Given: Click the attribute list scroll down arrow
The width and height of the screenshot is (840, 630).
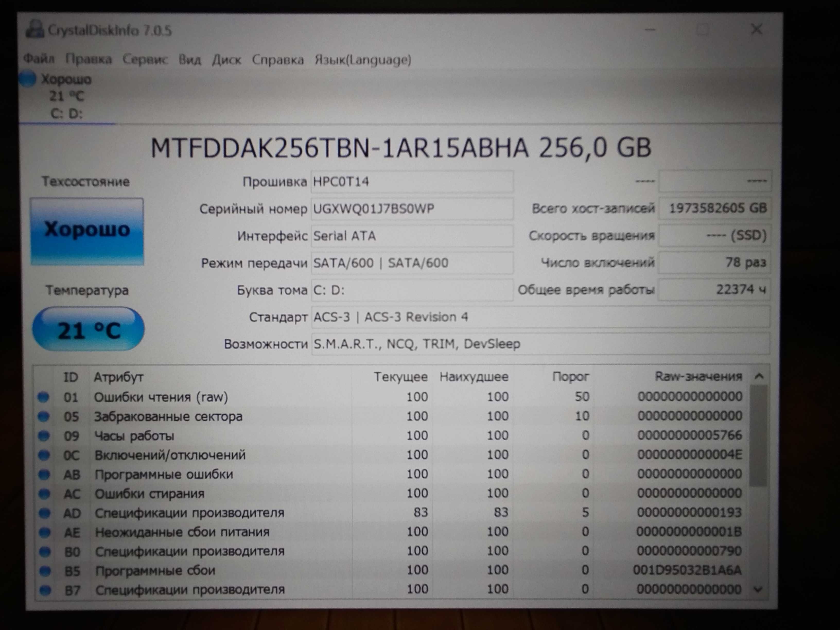Looking at the screenshot, I should point(758,589).
